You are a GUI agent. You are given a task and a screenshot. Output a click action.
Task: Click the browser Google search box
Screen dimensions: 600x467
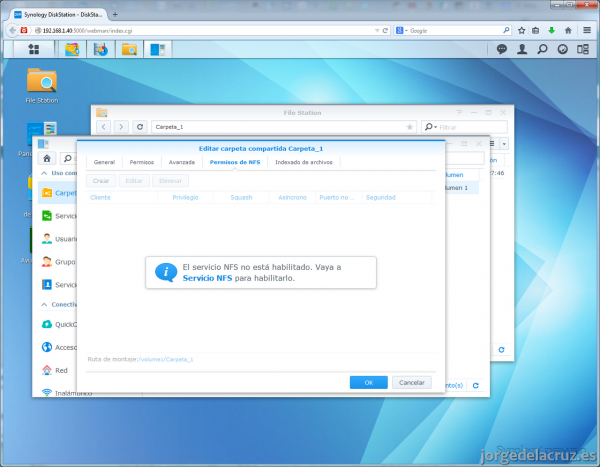pyautogui.click(x=455, y=30)
